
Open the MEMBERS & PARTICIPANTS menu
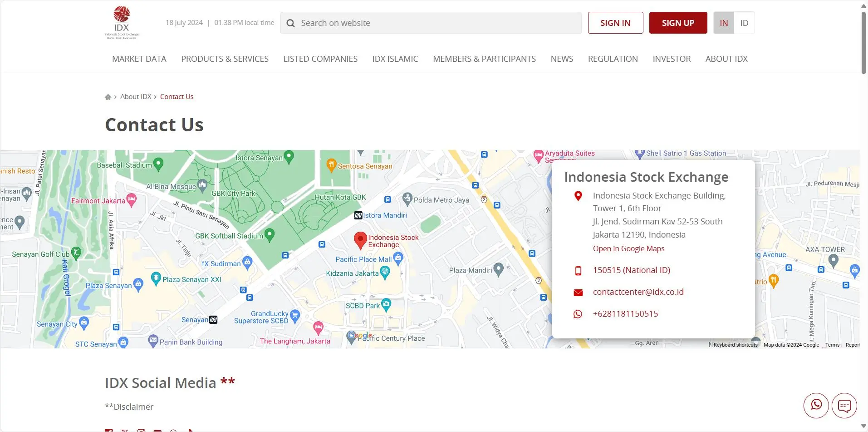coord(484,59)
